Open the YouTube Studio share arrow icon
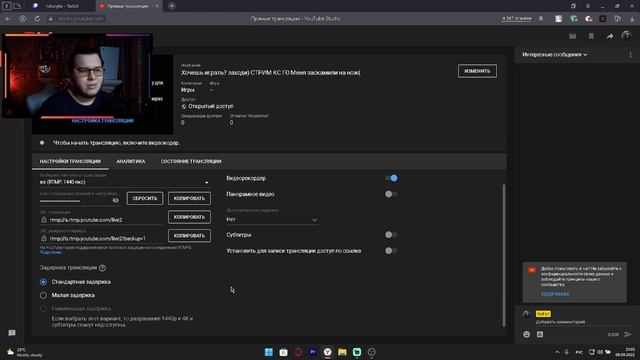Image resolution: width=640 pixels, height=360 pixels. click(609, 36)
